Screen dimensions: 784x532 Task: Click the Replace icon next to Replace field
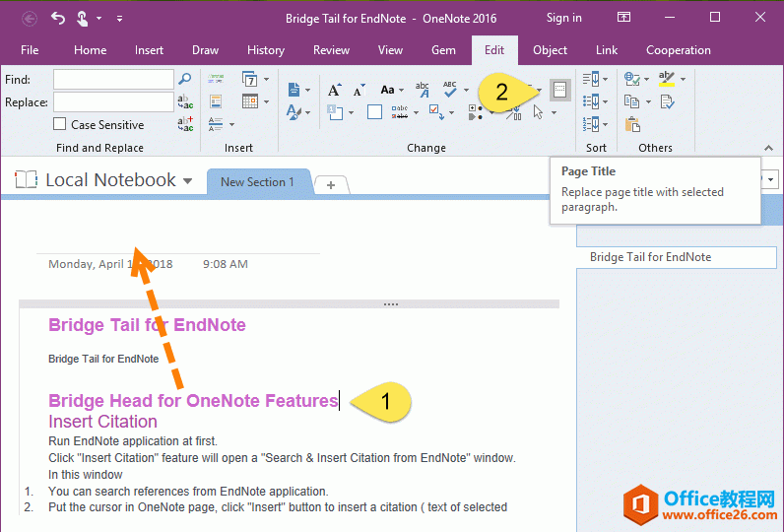185,101
